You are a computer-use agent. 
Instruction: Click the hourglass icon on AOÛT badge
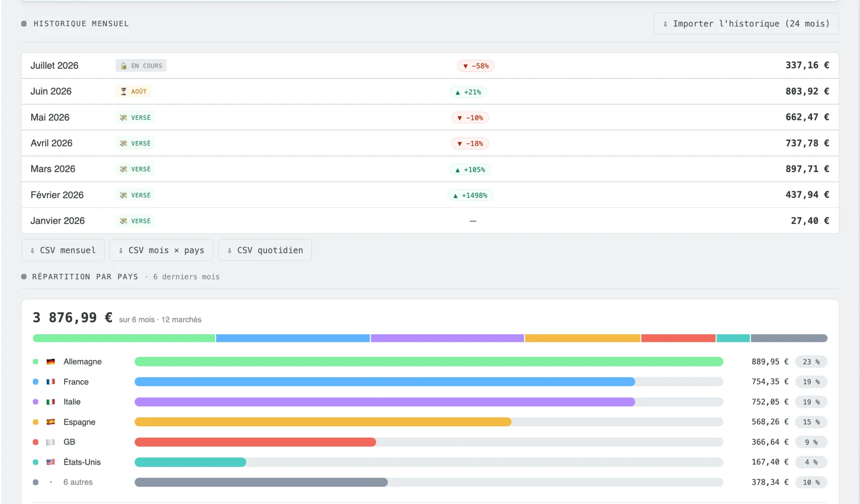124,91
